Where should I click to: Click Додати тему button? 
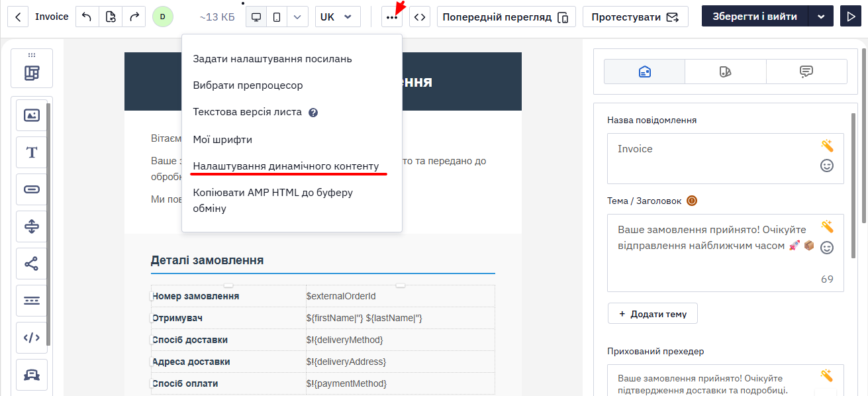click(x=652, y=314)
